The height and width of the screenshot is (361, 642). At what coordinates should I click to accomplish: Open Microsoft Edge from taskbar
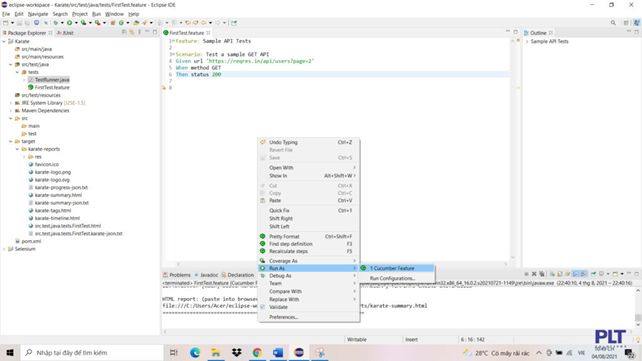click(195, 352)
